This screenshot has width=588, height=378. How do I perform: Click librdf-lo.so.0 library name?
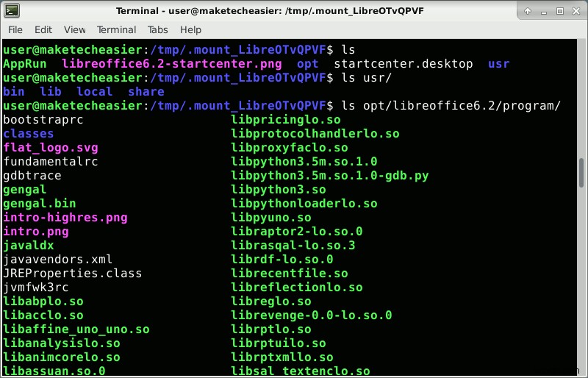[x=282, y=260]
